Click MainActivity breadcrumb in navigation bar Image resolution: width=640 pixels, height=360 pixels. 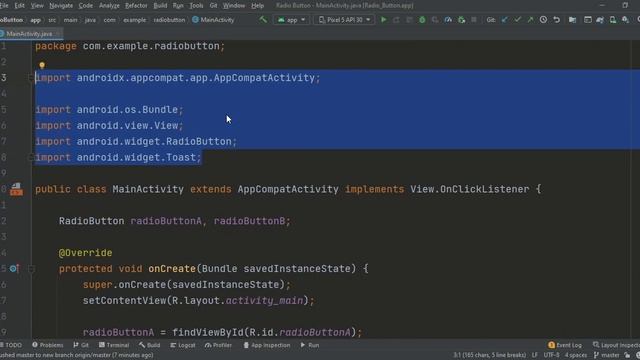[213, 20]
